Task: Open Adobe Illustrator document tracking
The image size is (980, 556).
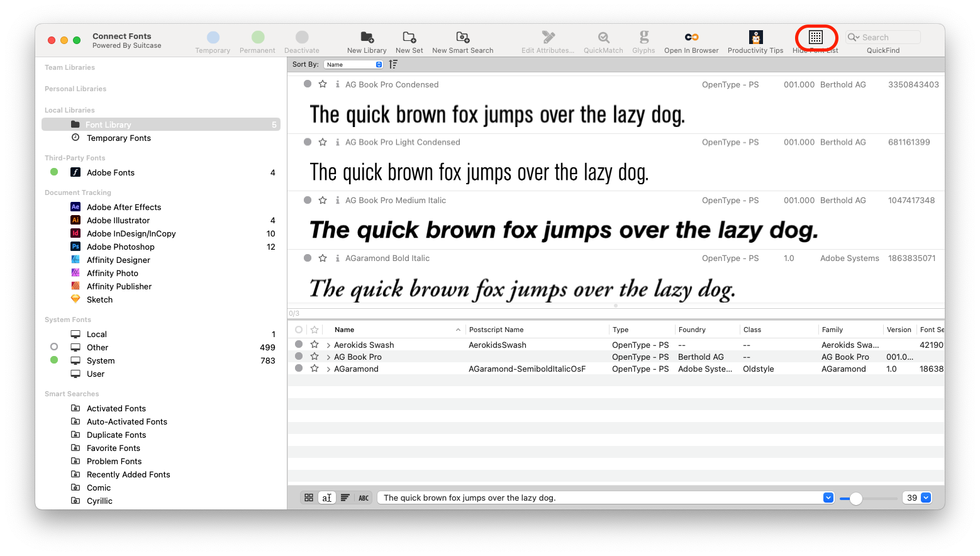Action: pos(118,220)
